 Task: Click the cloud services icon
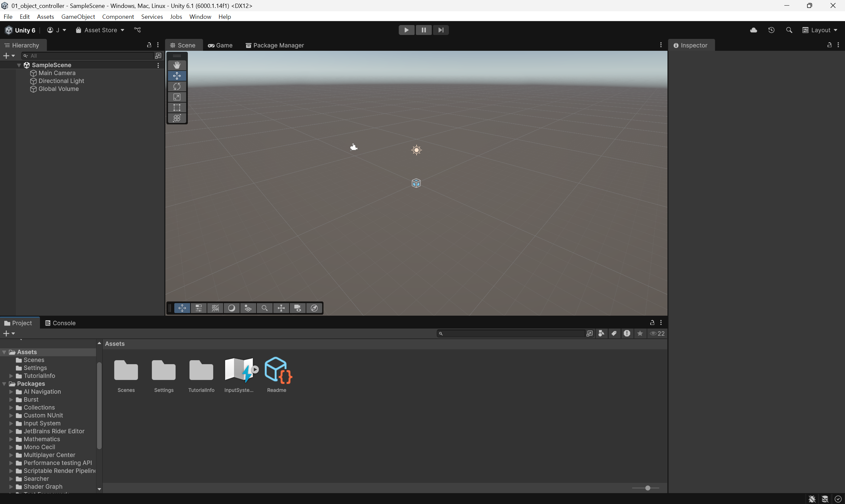point(753,30)
